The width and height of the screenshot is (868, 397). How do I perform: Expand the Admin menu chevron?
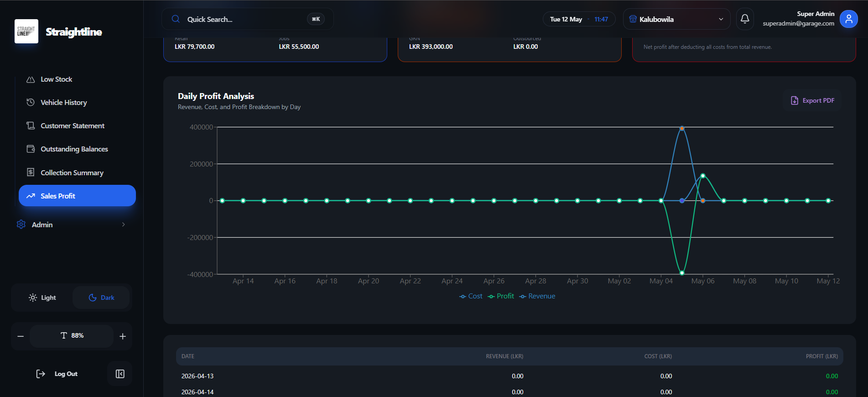[124, 225]
